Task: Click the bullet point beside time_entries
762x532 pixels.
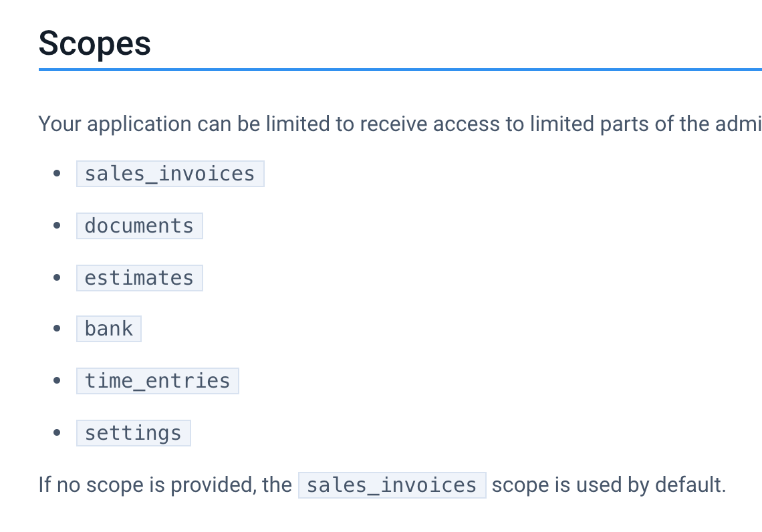Action: coord(57,380)
